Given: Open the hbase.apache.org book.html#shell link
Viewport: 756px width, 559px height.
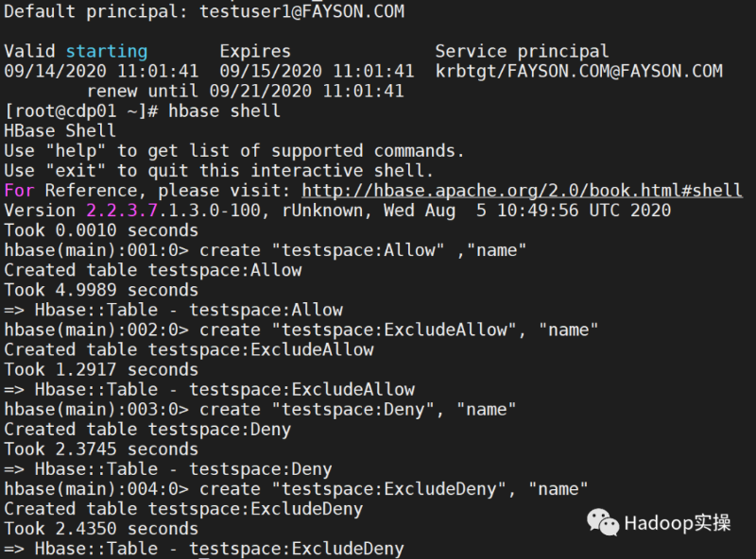Looking at the screenshot, I should 523,191.
